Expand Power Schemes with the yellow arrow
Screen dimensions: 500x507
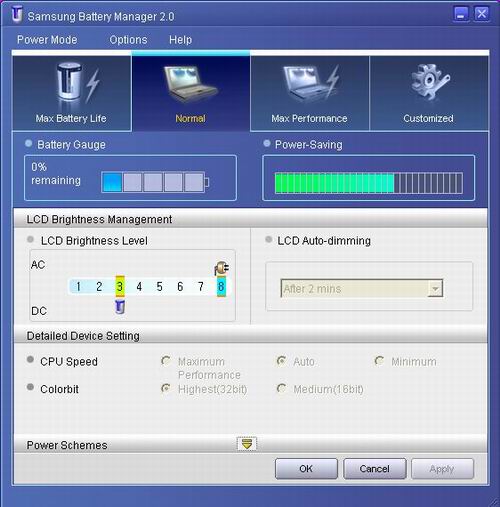point(247,444)
